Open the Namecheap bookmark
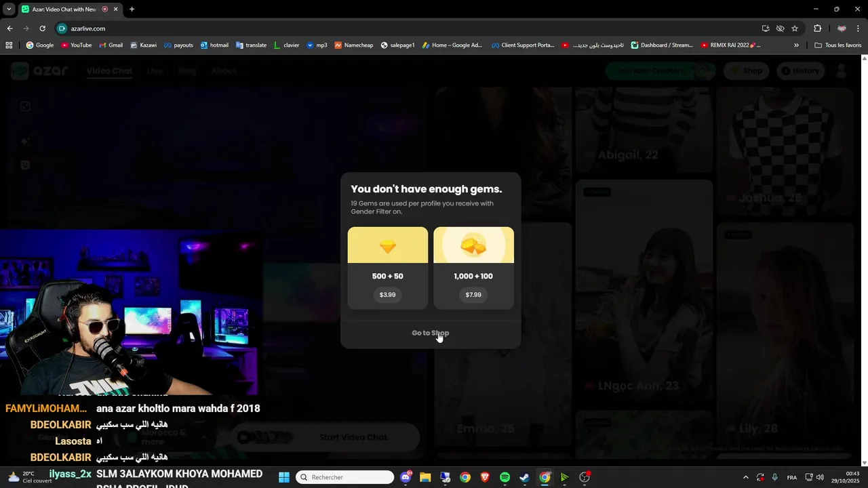Viewport: 868px width, 488px height. [x=353, y=45]
